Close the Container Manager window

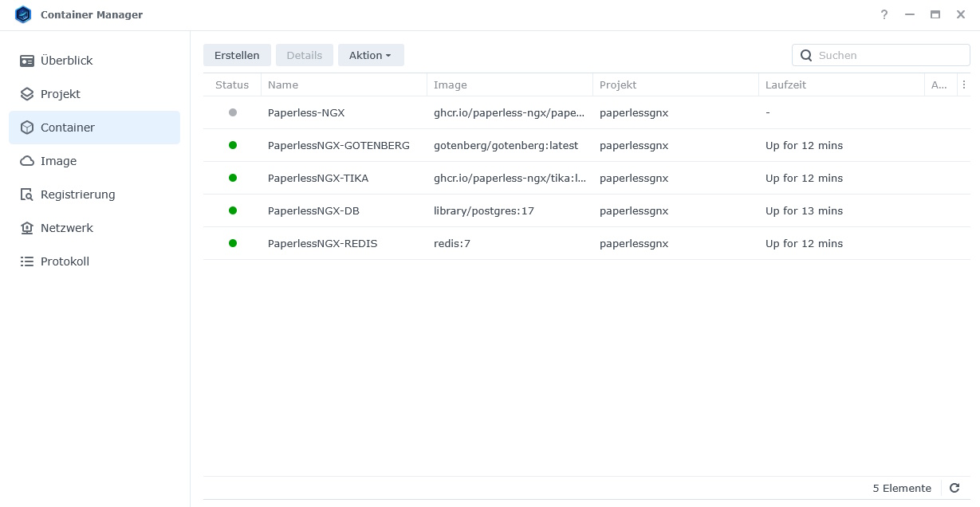point(961,14)
